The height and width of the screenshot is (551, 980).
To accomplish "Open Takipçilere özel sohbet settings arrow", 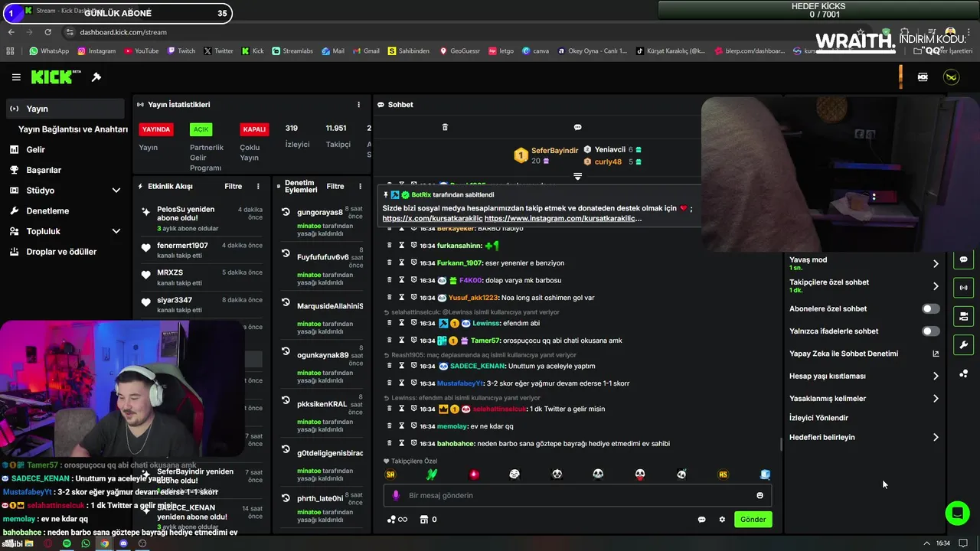I will (936, 286).
